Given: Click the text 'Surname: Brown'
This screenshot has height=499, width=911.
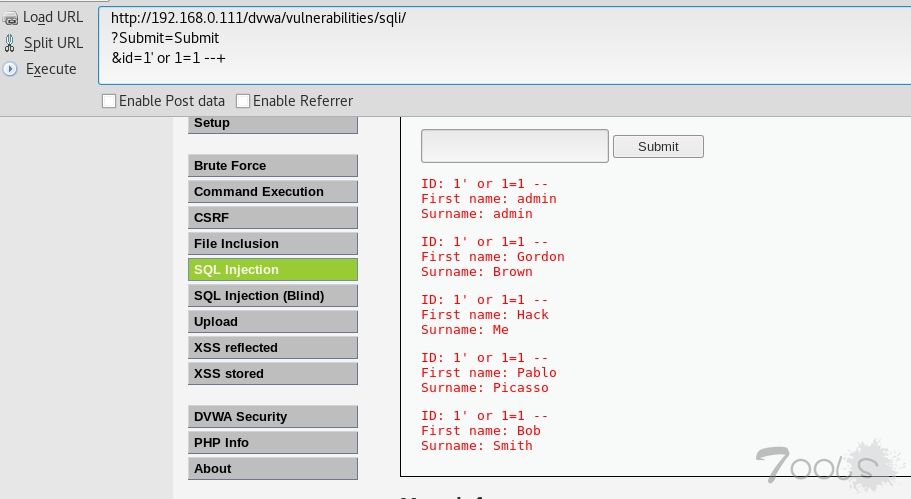Looking at the screenshot, I should click(x=476, y=272).
